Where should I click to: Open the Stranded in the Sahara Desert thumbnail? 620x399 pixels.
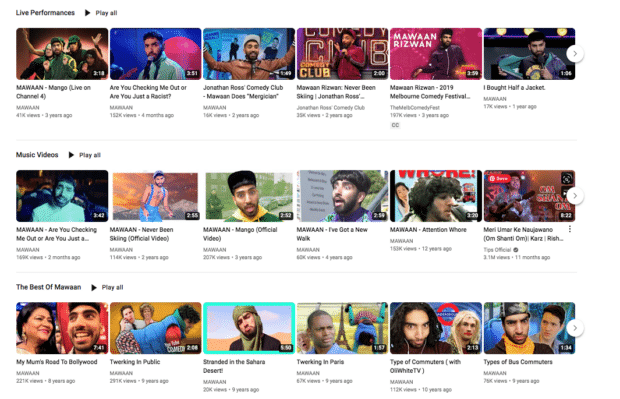[x=249, y=328]
